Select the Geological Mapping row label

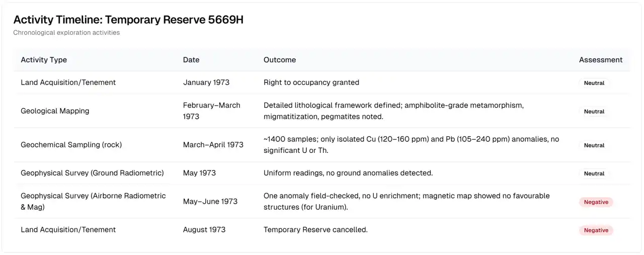coord(55,111)
